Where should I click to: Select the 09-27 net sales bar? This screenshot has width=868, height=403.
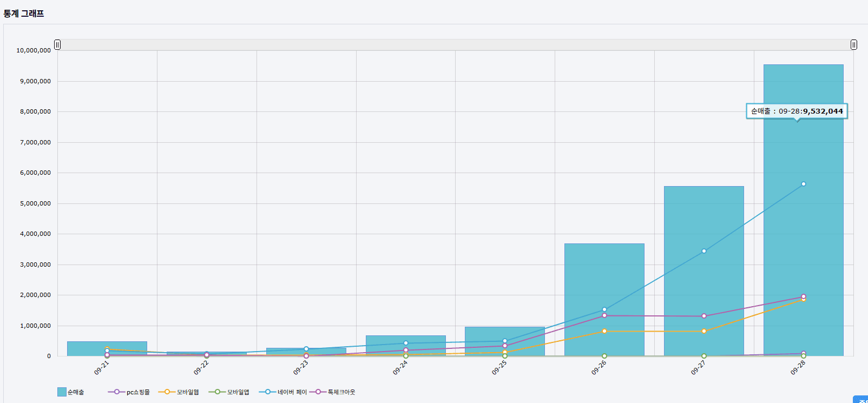pyautogui.click(x=703, y=271)
